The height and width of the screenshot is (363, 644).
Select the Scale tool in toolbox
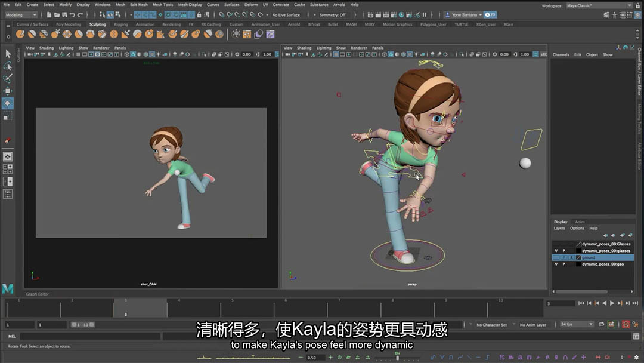click(8, 116)
